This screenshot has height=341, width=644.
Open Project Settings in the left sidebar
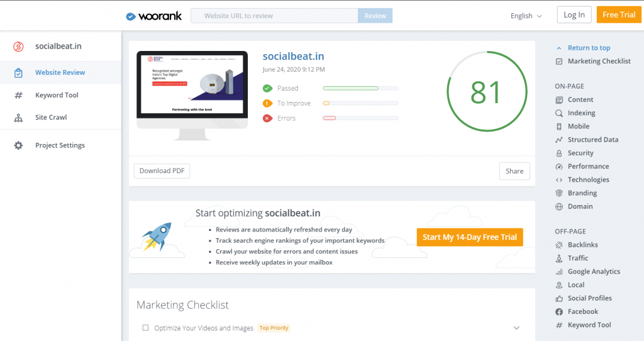[x=60, y=145]
